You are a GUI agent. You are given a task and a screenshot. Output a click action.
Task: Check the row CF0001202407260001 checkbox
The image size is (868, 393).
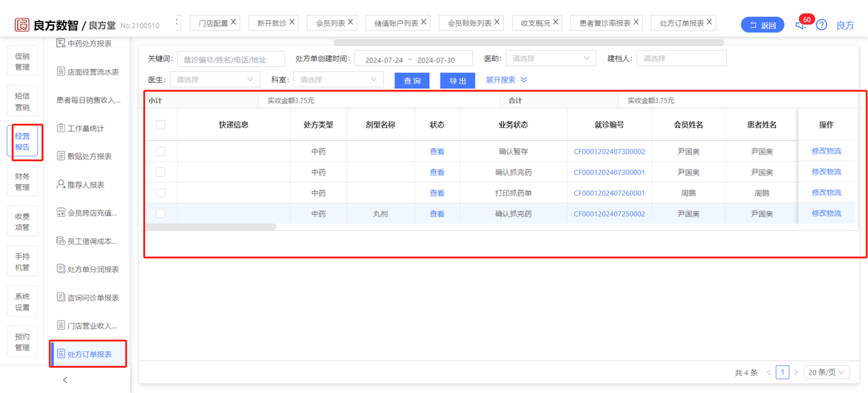coord(161,193)
